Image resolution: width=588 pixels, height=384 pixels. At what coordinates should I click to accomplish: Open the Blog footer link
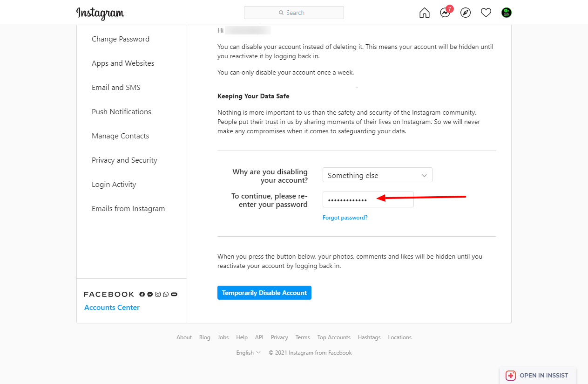[205, 337]
